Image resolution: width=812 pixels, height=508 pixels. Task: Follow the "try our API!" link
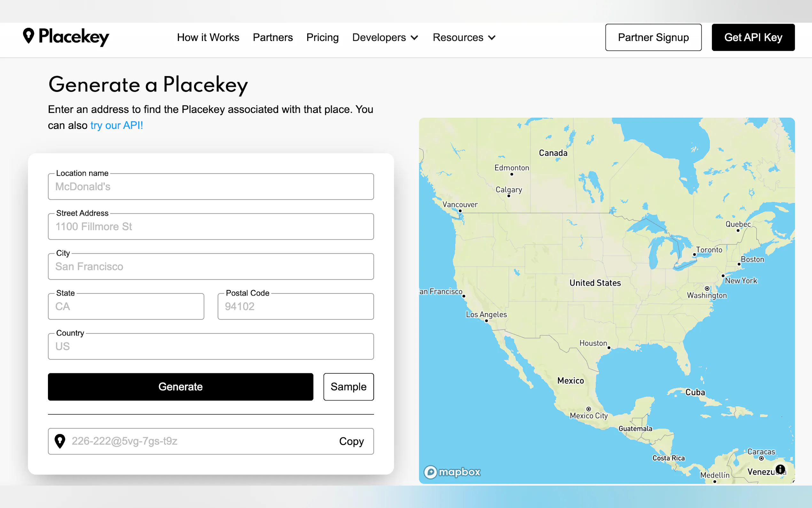point(116,125)
